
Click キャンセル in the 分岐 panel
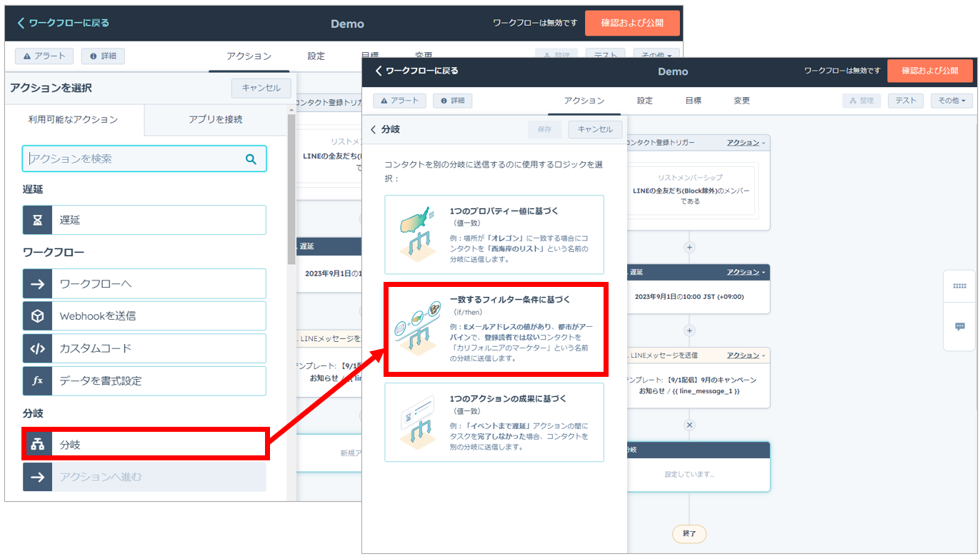tap(595, 129)
